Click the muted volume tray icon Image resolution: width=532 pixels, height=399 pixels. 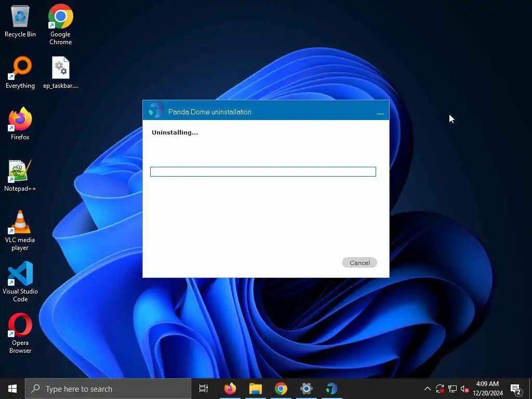coord(464,389)
